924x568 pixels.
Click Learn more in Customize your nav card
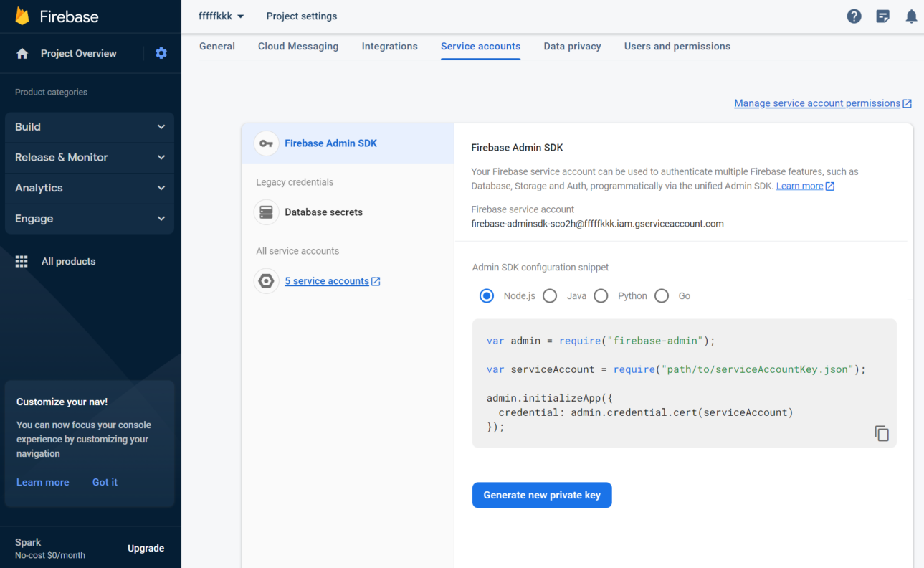(43, 482)
